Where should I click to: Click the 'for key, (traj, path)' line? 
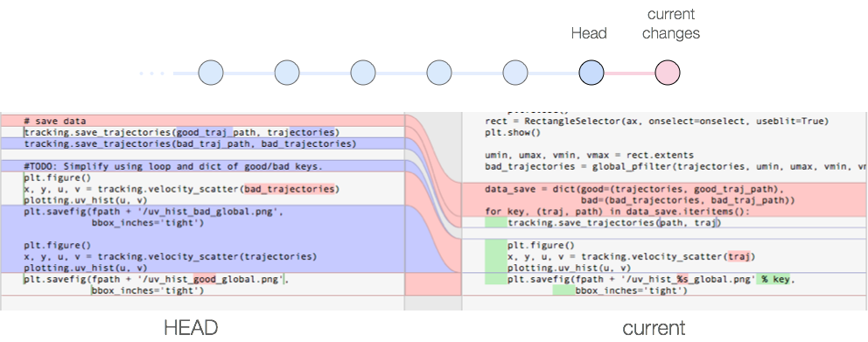664,212
